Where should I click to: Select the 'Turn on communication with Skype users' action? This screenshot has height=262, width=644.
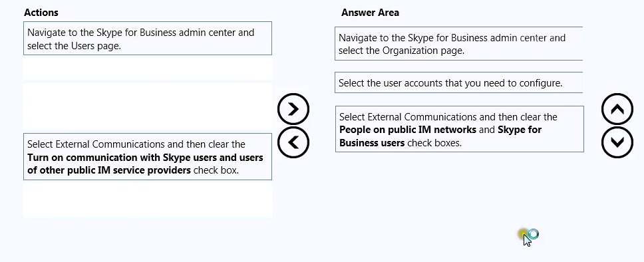coord(148,156)
